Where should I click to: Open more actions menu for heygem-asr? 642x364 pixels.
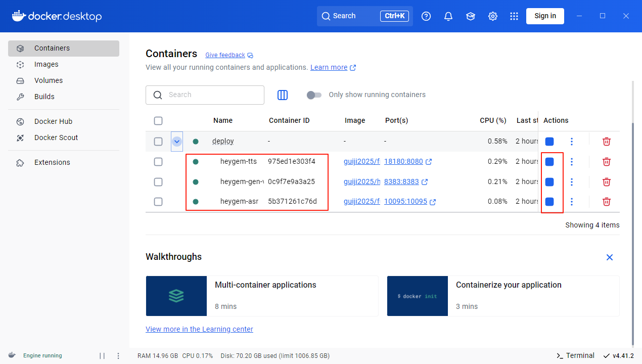[572, 201]
